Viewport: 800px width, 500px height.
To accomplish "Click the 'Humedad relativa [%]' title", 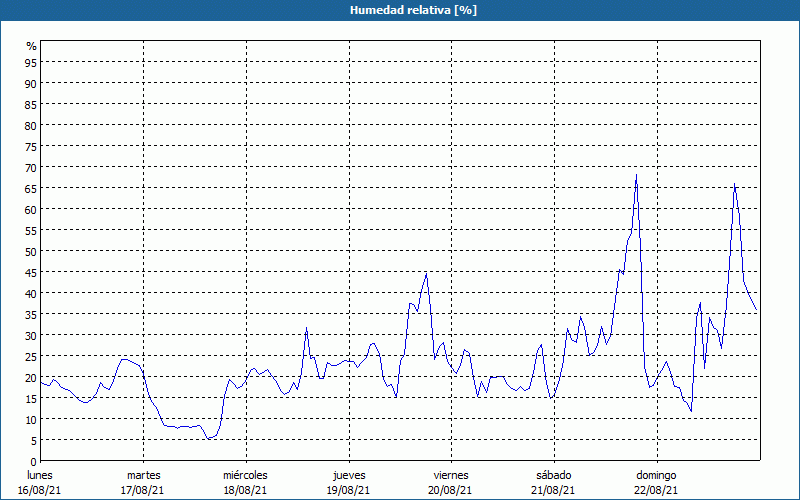I will [413, 10].
